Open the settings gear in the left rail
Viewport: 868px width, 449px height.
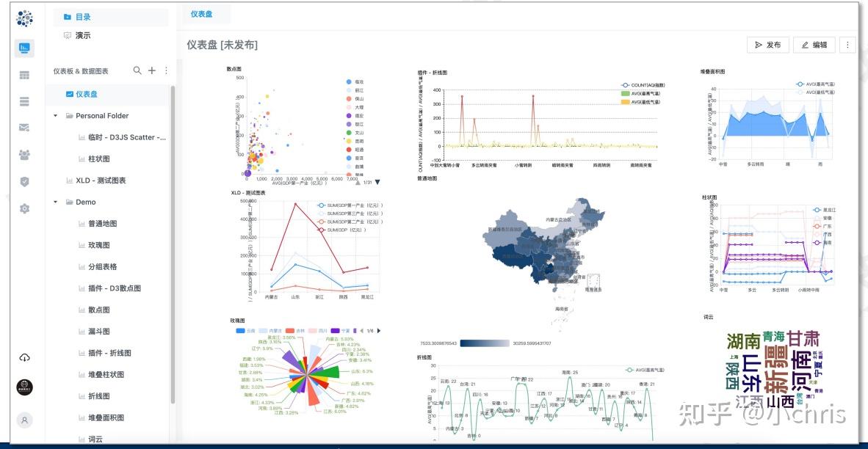pyautogui.click(x=24, y=209)
